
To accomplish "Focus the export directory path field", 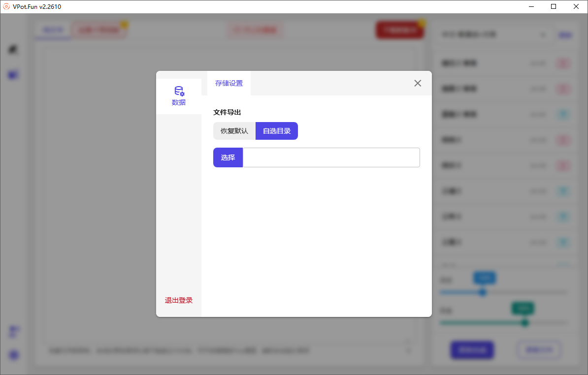I will pos(331,157).
